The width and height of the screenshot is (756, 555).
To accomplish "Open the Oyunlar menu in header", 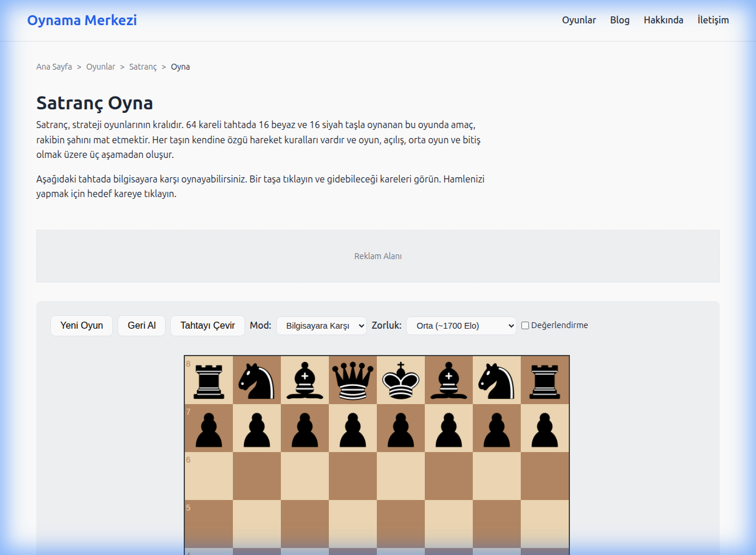I will [x=579, y=20].
